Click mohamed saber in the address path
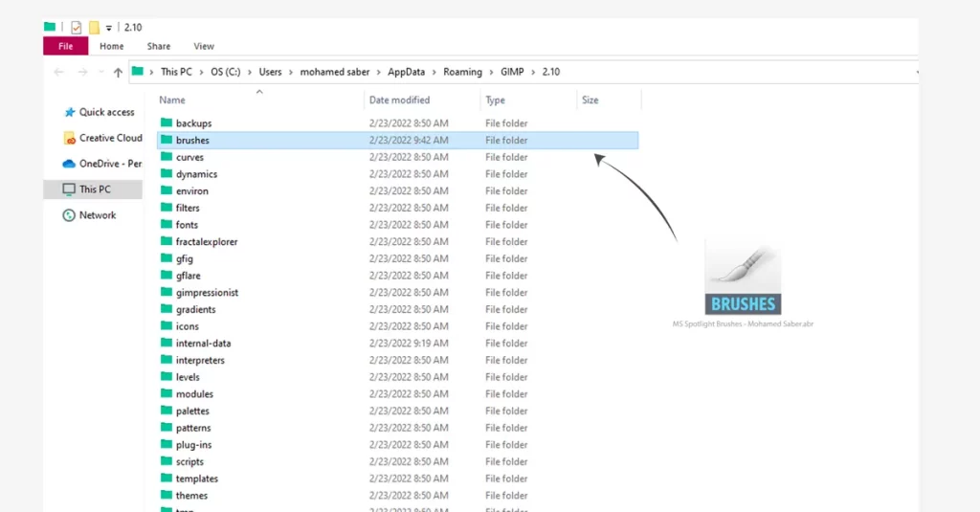This screenshot has width=980, height=512. [x=335, y=72]
